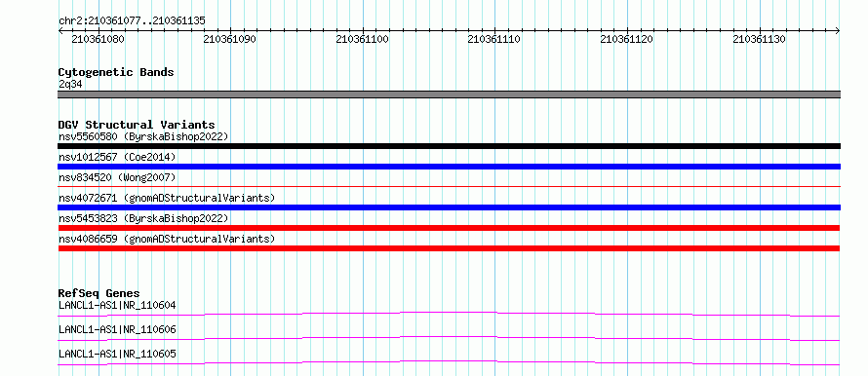Screen dimensions: 868x376
Task: Click ruler position 210361080
Action: tap(98, 40)
